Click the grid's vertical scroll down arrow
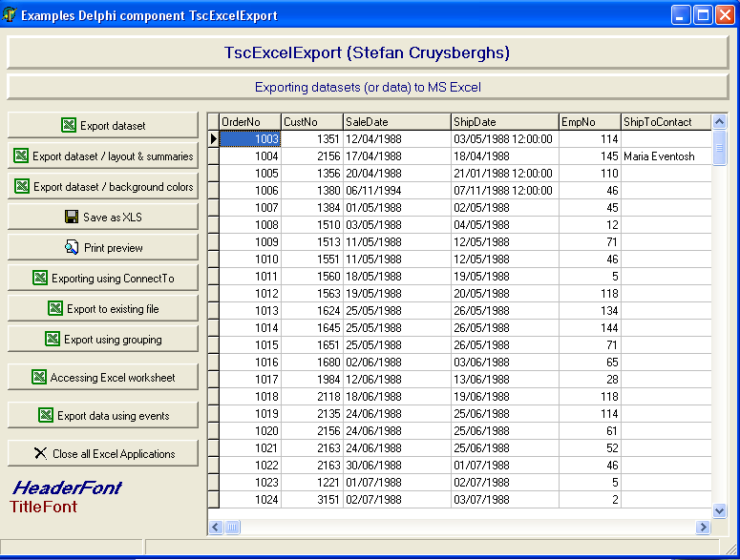Image resolution: width=740 pixels, height=560 pixels. coord(719,510)
